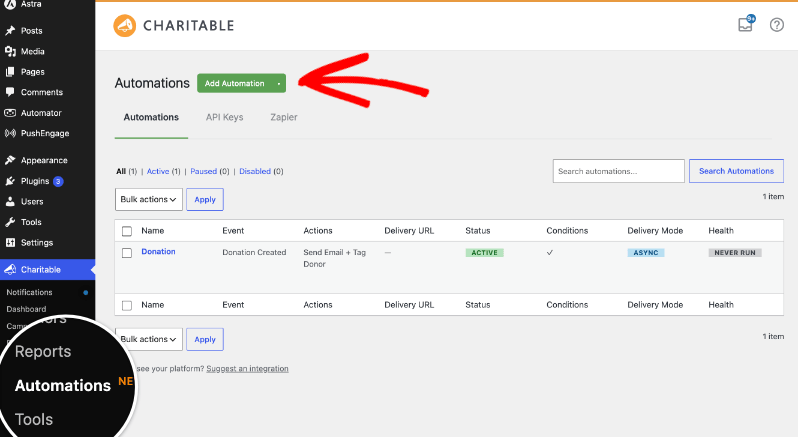Click Send Email + Tag Donor cell
The image size is (798, 437).
pyautogui.click(x=334, y=258)
